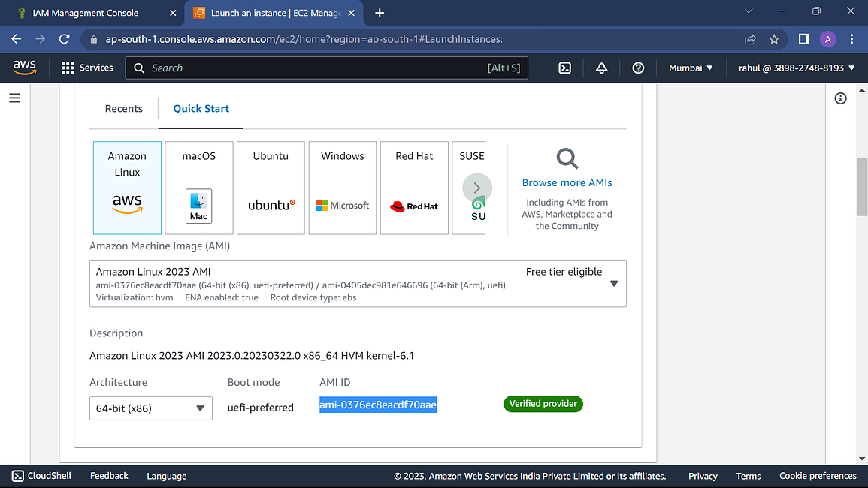868x488 pixels.
Task: Click the AMI description text with kernel-6.1
Action: pos(252,356)
